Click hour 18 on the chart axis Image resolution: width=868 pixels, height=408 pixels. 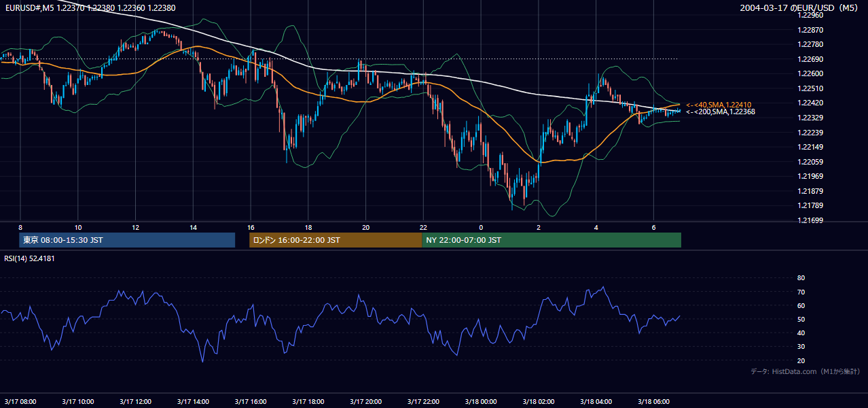tap(308, 227)
